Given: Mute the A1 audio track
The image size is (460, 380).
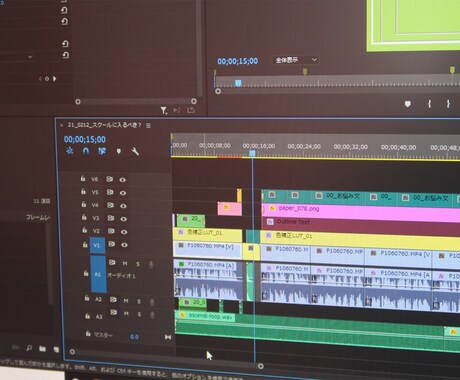Looking at the screenshot, I should tap(125, 264).
